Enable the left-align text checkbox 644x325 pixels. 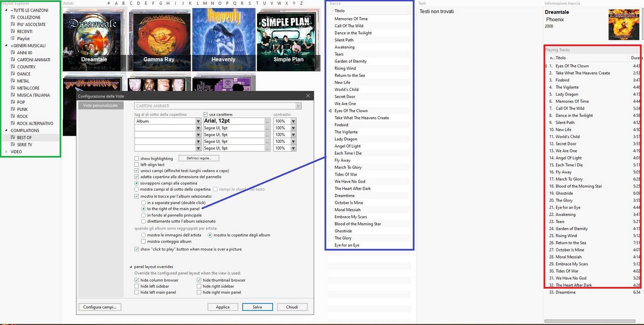[137, 165]
